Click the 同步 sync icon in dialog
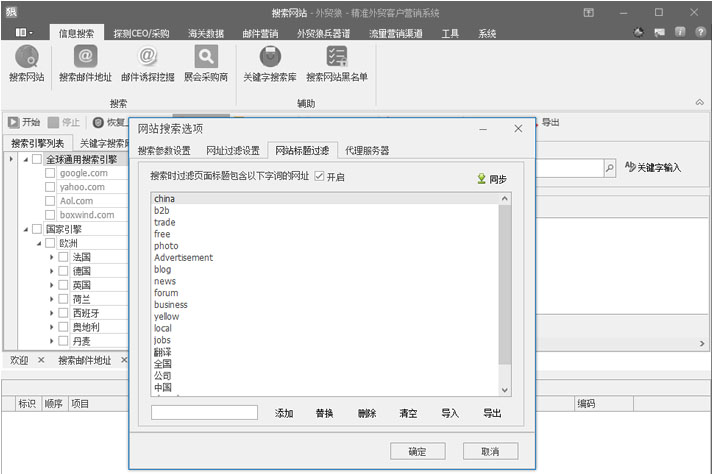This screenshot has height=474, width=712. [482, 178]
